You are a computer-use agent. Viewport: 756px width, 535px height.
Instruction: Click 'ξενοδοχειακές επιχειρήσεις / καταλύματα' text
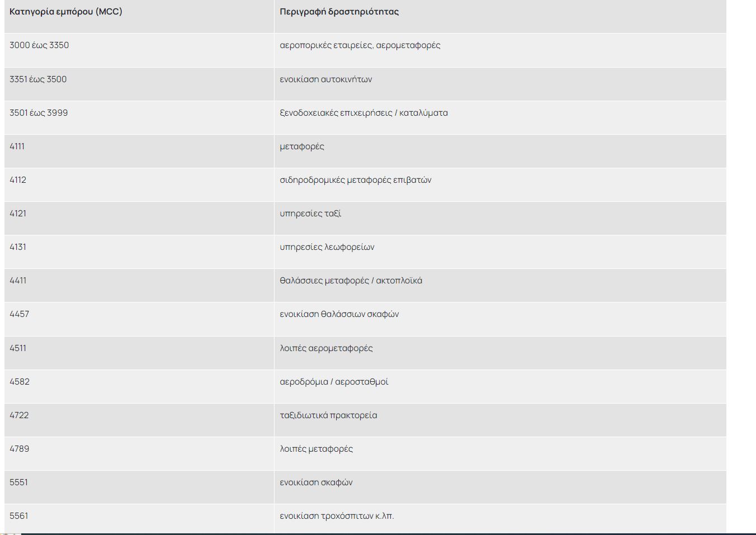[x=363, y=113]
